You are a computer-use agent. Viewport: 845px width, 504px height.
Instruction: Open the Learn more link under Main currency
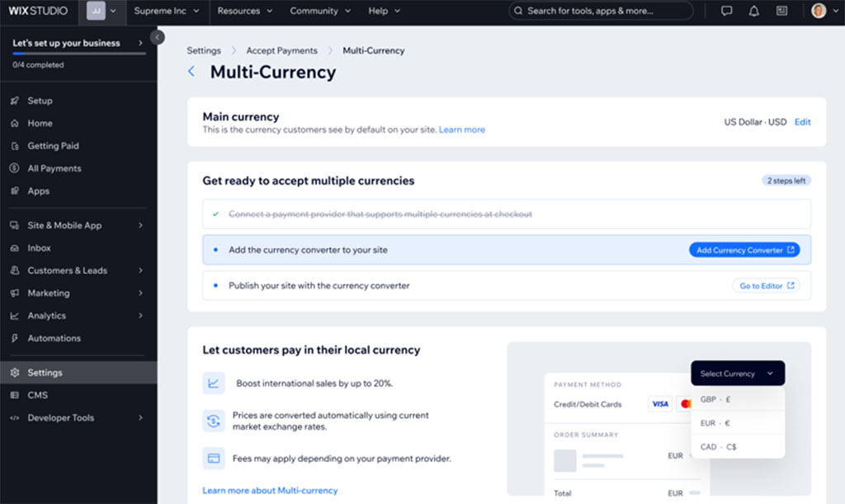click(x=462, y=130)
